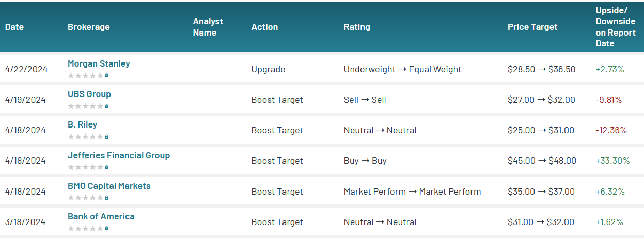Open the B. Riley brokerage link
This screenshot has height=239, width=644.
(82, 125)
